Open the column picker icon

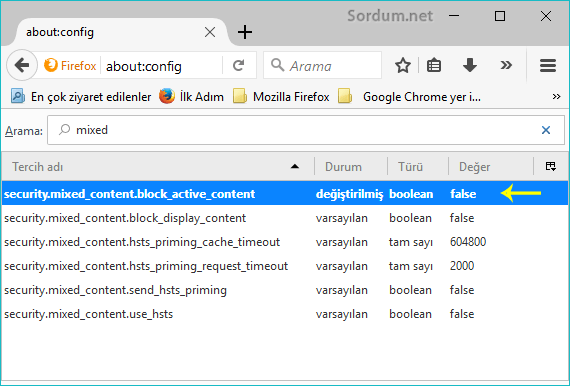[x=550, y=166]
